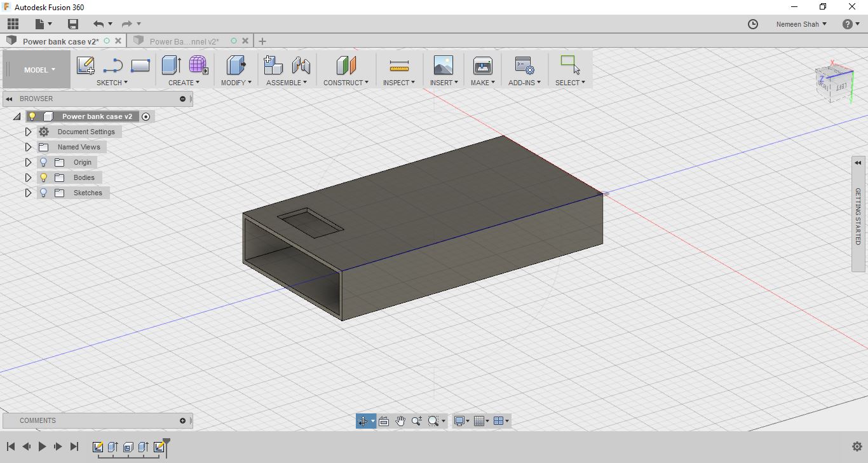This screenshot has width=868, height=463.
Task: Open the Display Settings dropdown
Action: pos(462,421)
